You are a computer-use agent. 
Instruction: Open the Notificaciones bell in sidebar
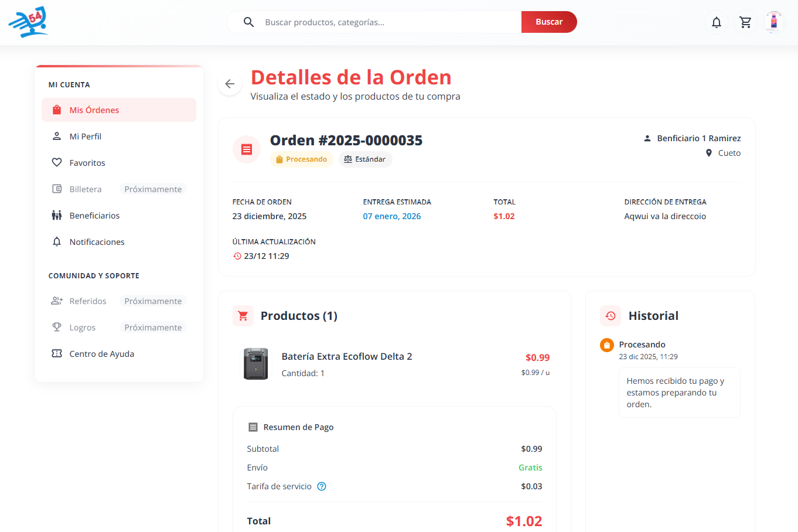[56, 241]
